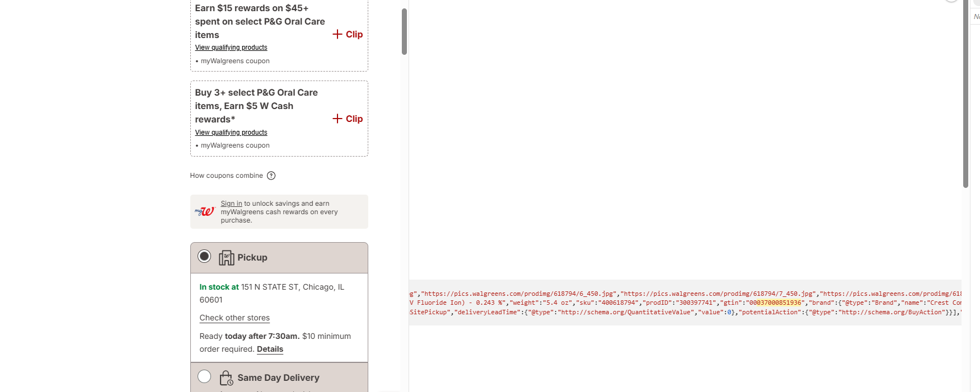Image resolution: width=980 pixels, height=392 pixels.
Task: Click the Pickup store building icon
Action: point(227,257)
